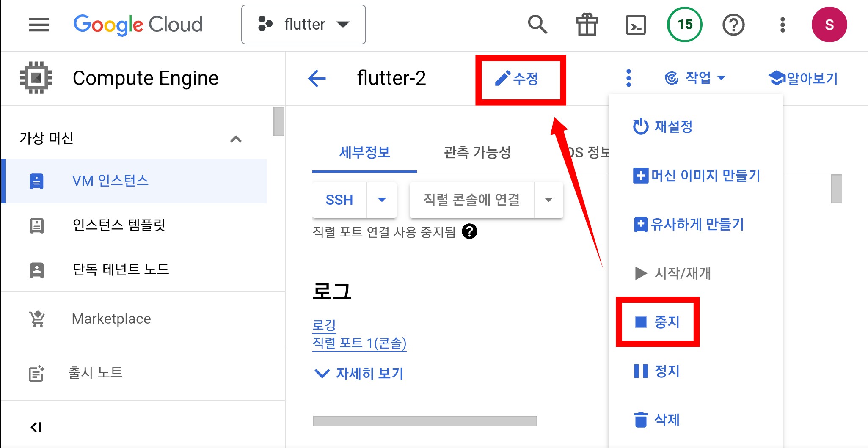
Task: Click the Google Cloud logo
Action: coord(138,25)
